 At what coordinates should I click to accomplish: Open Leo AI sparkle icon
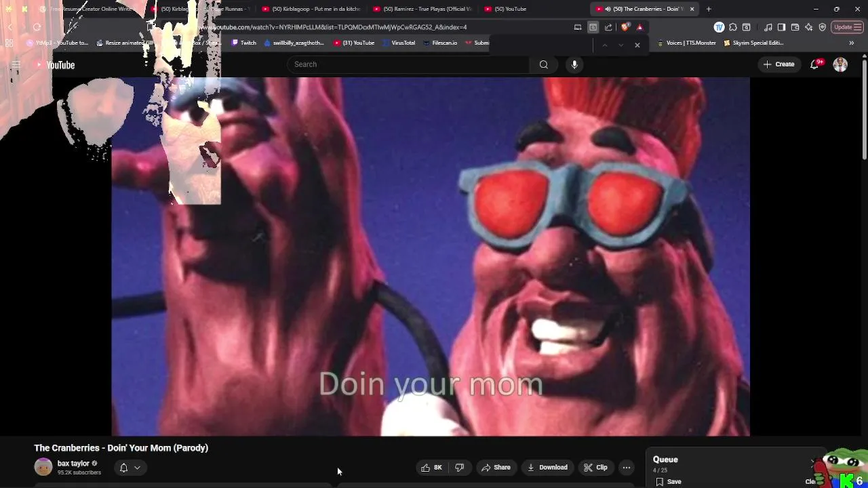pyautogui.click(x=808, y=27)
